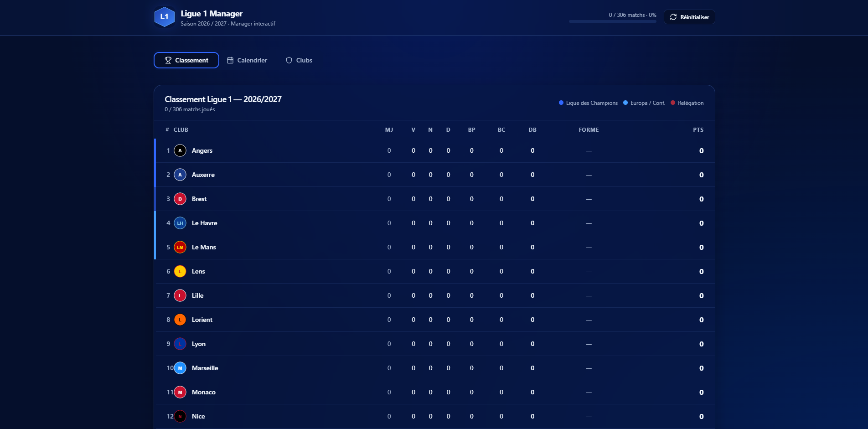
Task: Select the Monaco club name
Action: [204, 392]
